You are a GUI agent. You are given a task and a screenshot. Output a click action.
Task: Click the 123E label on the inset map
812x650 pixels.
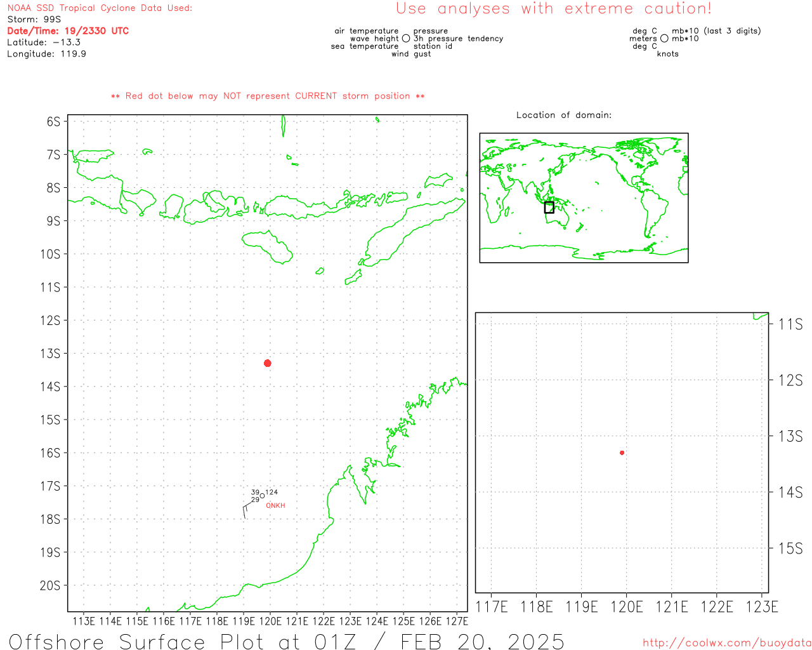click(762, 607)
